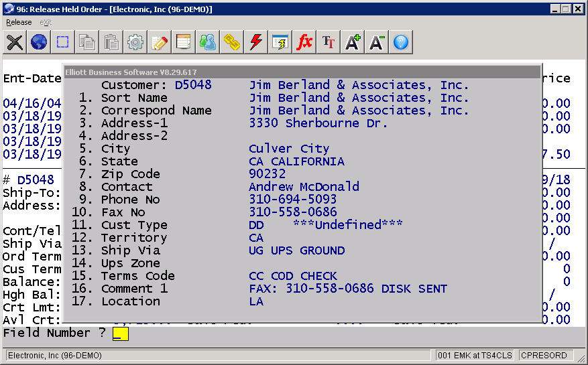Click the Terms Code value CC COD CHECK
This screenshot has height=365, width=588.
292,276
